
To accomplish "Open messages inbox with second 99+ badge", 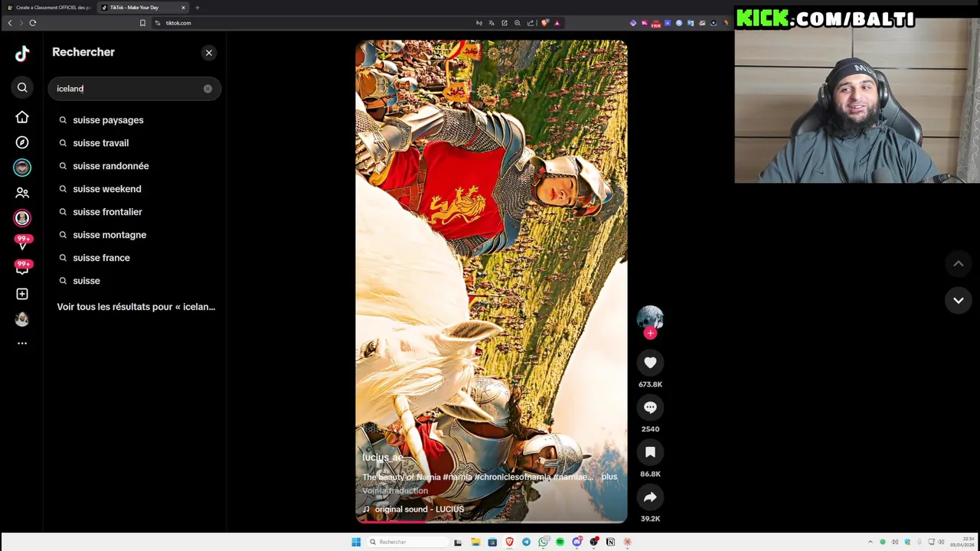I will pos(22,268).
